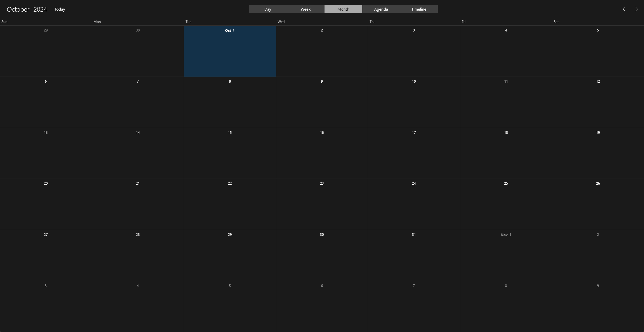Image resolution: width=644 pixels, height=332 pixels.
Task: Open the Agenda view
Action: [381, 9]
